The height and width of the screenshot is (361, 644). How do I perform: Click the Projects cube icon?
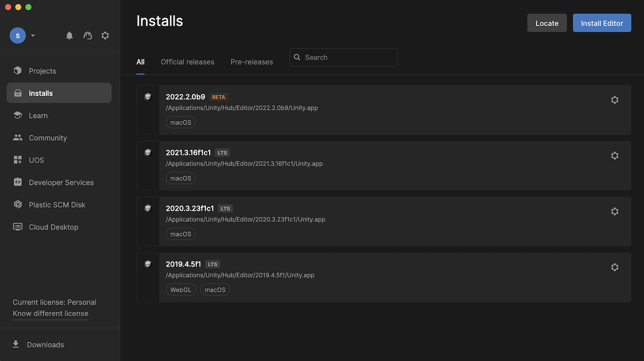point(18,71)
